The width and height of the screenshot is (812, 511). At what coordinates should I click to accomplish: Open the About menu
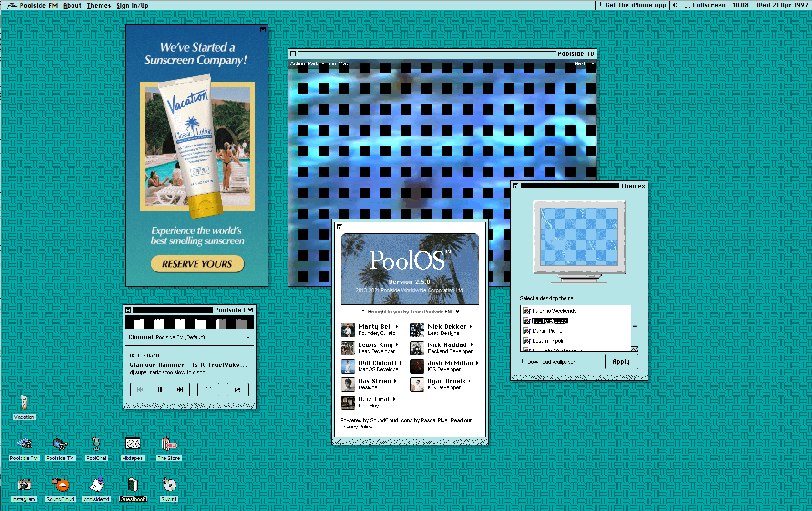click(x=72, y=5)
